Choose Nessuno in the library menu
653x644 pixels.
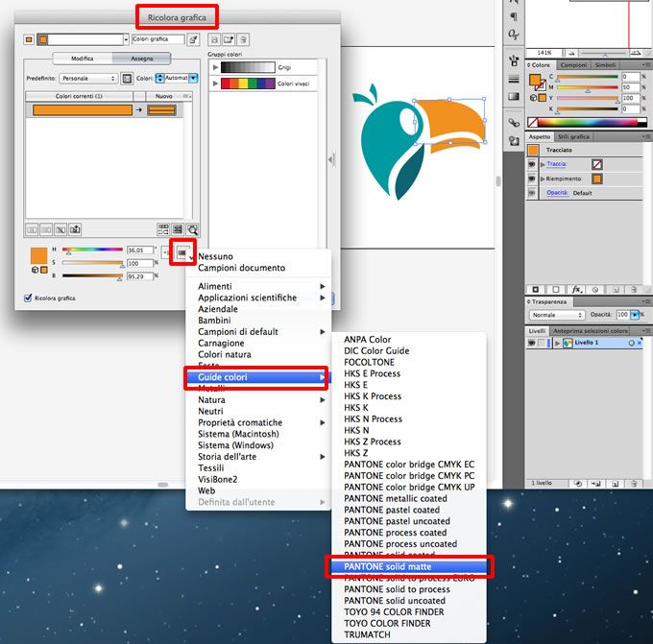pos(215,256)
